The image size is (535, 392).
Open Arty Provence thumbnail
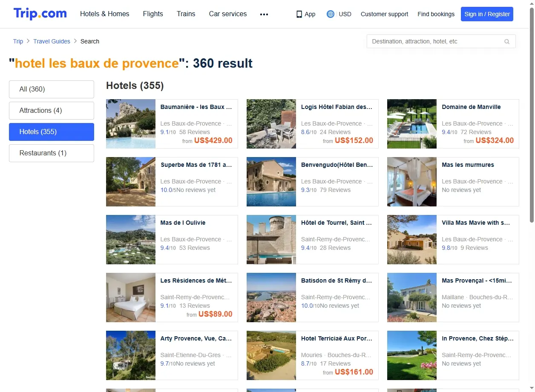click(131, 355)
